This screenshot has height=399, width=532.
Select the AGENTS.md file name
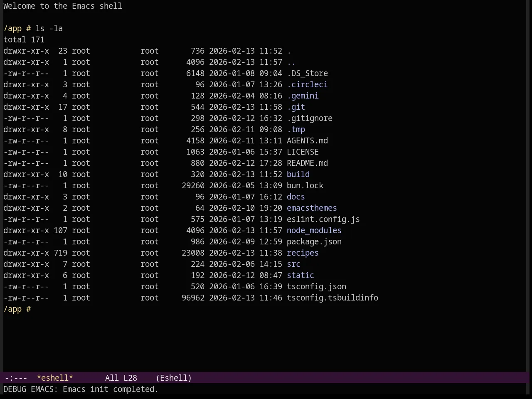(307, 141)
